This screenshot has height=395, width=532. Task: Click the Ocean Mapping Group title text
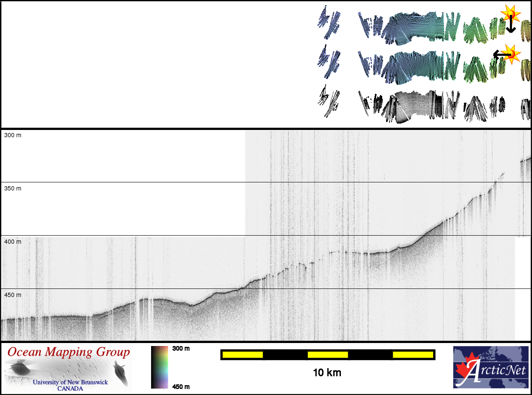coord(69,352)
